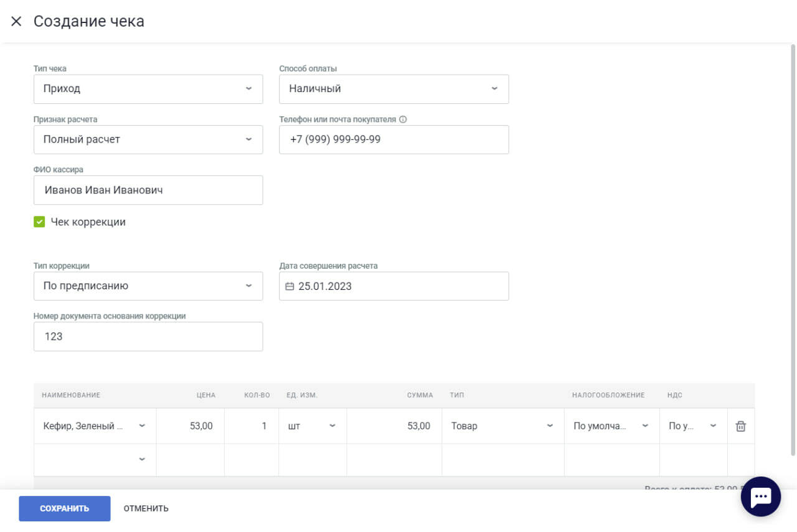Screen dimensions: 797x532
Task: Click the Сохранить button
Action: 65,508
